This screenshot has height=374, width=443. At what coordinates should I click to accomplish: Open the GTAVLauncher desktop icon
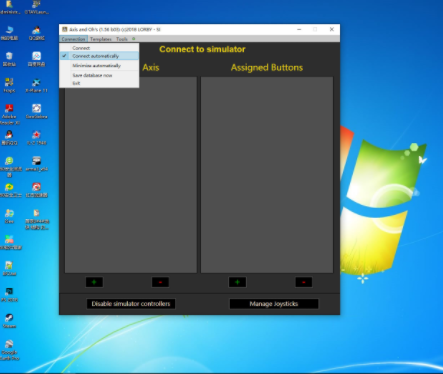(36, 7)
